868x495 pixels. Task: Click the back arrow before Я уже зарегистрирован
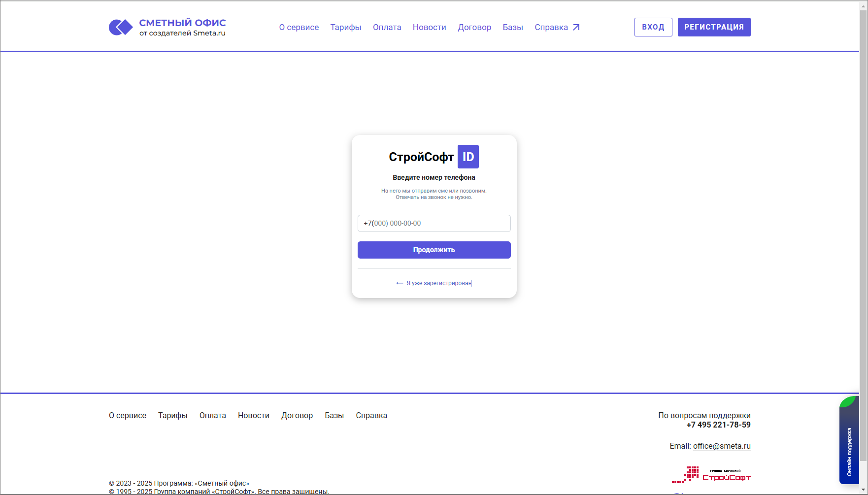click(x=400, y=283)
